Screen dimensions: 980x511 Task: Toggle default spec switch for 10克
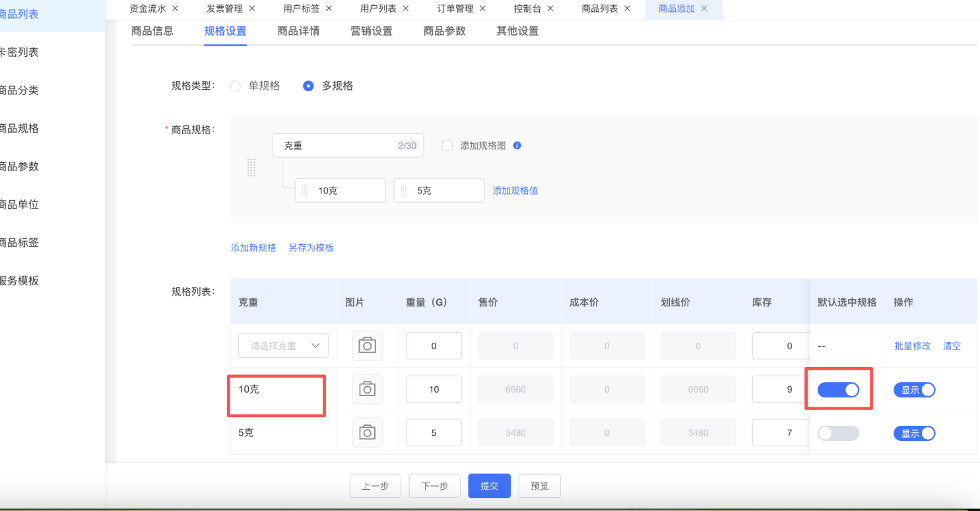(x=838, y=390)
